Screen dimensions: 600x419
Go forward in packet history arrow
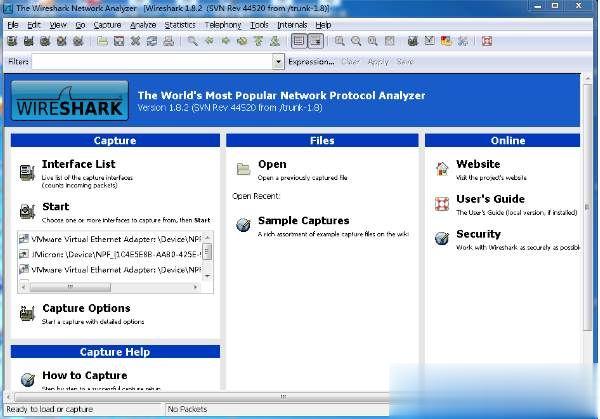coord(226,41)
